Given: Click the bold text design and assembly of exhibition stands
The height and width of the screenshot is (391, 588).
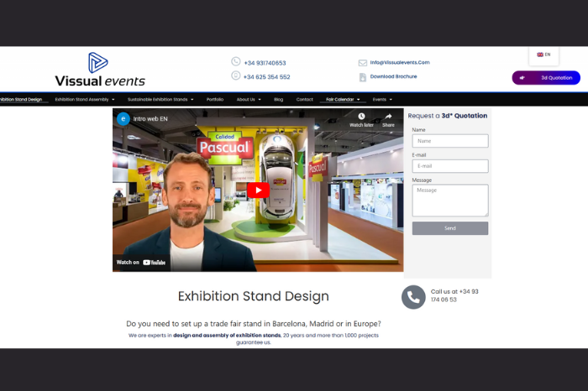Looking at the screenshot, I should pyautogui.click(x=227, y=335).
